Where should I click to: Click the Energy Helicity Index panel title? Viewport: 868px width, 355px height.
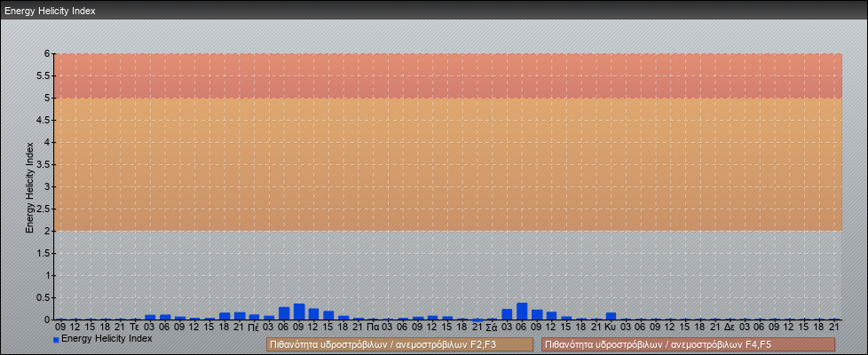50,11
